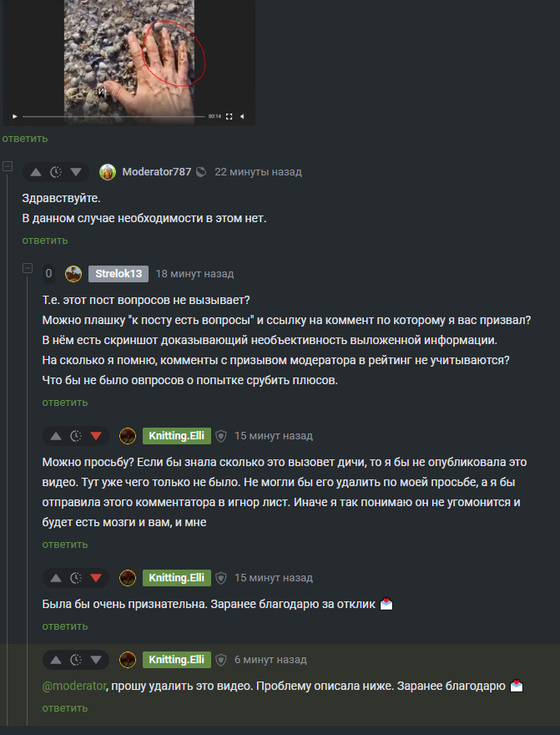560x735 pixels.
Task: Collapse the Moderator787 comment thread
Action: [8, 166]
